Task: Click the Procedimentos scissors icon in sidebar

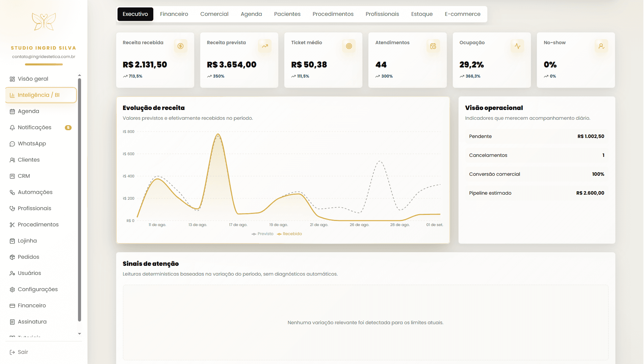Action: click(x=12, y=225)
